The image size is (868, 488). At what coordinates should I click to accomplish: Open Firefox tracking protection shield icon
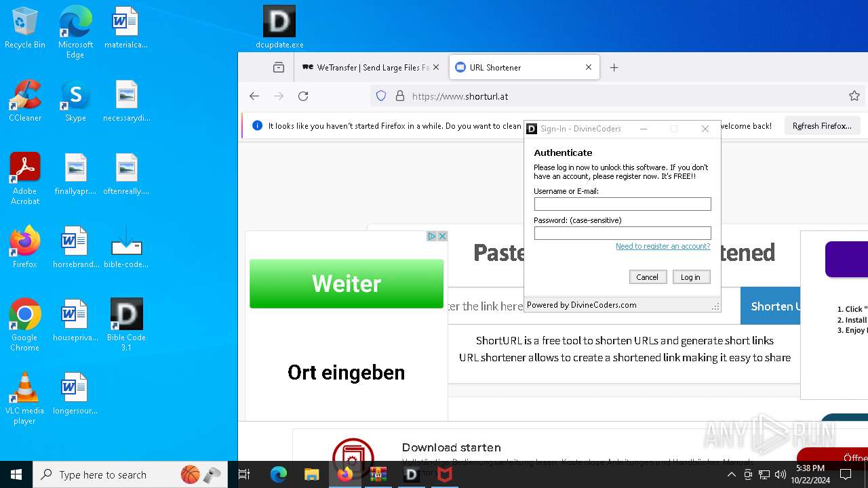click(381, 96)
